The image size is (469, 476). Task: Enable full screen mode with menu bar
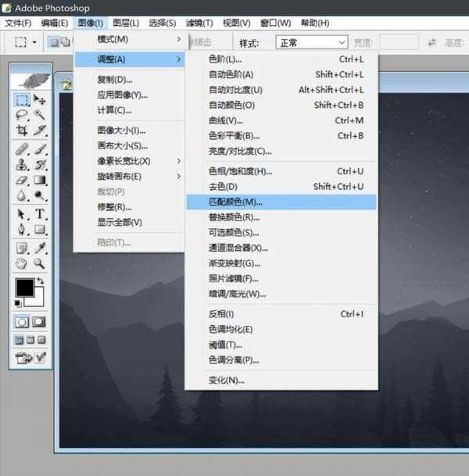30,340
